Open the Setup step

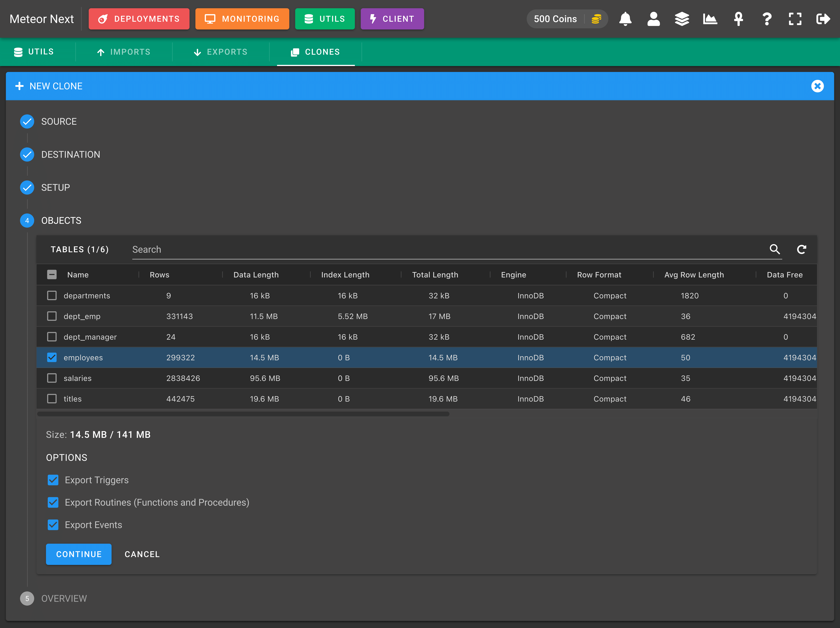(x=55, y=188)
